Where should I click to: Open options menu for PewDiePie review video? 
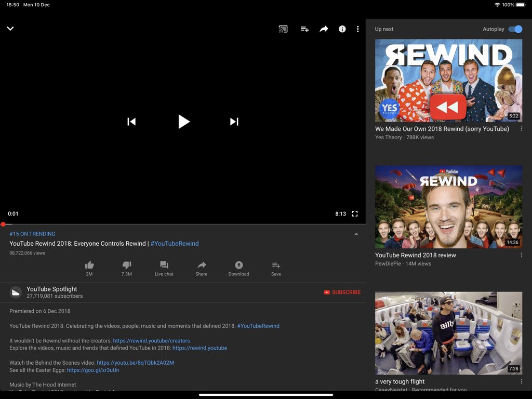coord(522,255)
